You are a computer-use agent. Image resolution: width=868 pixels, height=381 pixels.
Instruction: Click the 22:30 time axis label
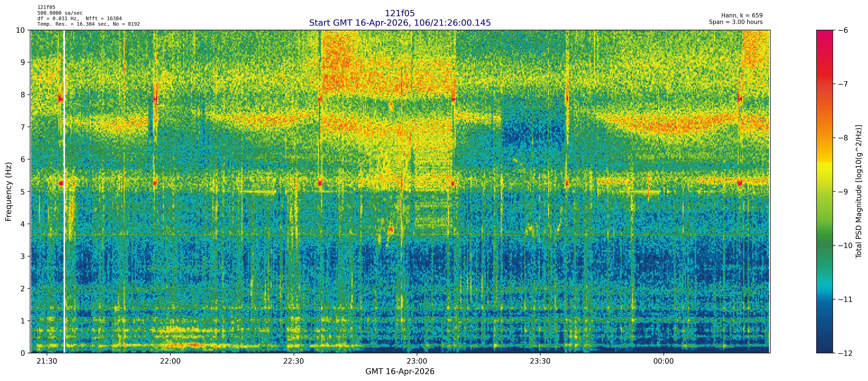click(293, 362)
